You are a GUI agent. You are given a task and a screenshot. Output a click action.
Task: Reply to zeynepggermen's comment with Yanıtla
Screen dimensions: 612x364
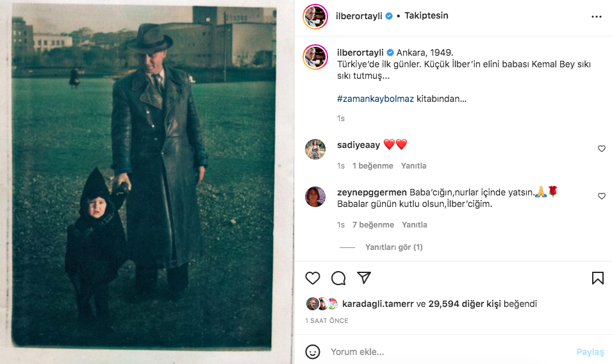pyautogui.click(x=414, y=225)
